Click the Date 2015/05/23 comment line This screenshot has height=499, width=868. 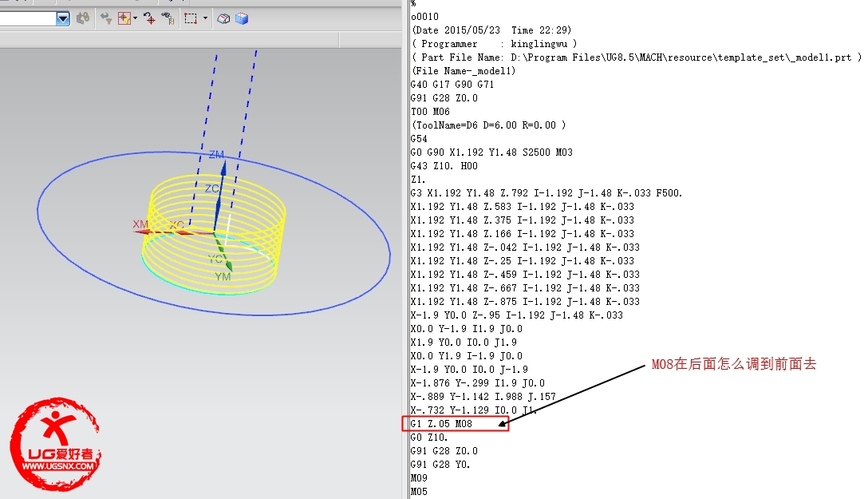pos(491,30)
